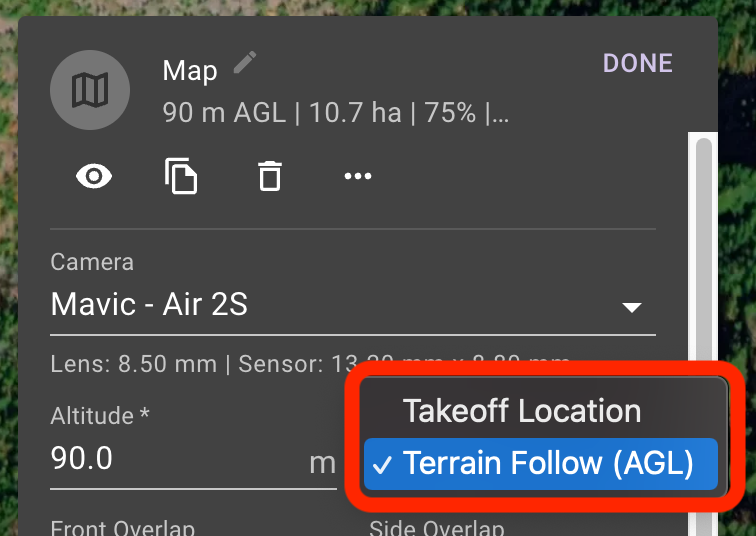Open the Mavic - Air 2S camera selector

(353, 305)
